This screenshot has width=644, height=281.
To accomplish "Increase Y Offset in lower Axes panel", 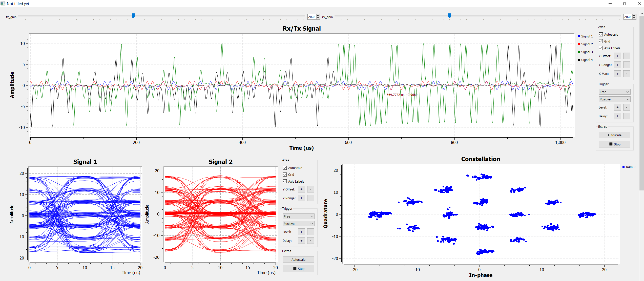I will click(x=301, y=189).
